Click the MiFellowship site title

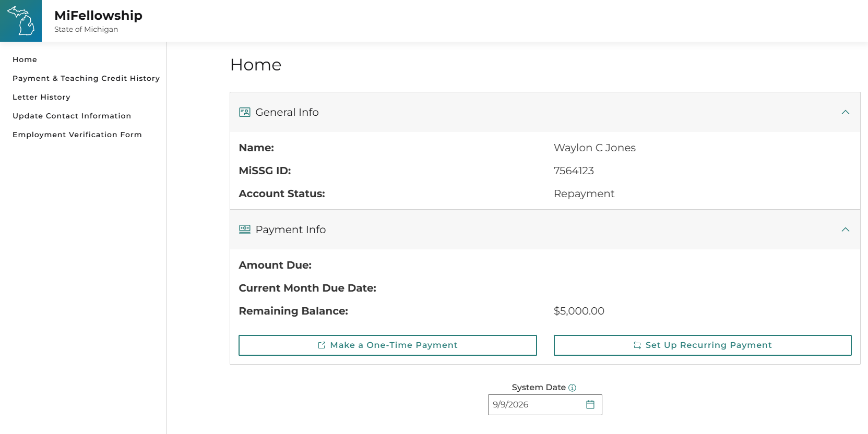pos(98,16)
